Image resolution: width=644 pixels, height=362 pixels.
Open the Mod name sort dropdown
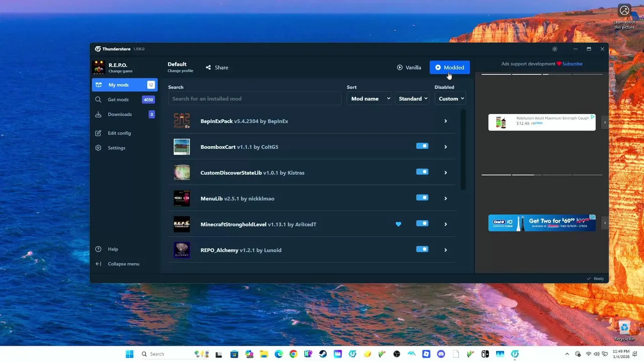(369, 99)
